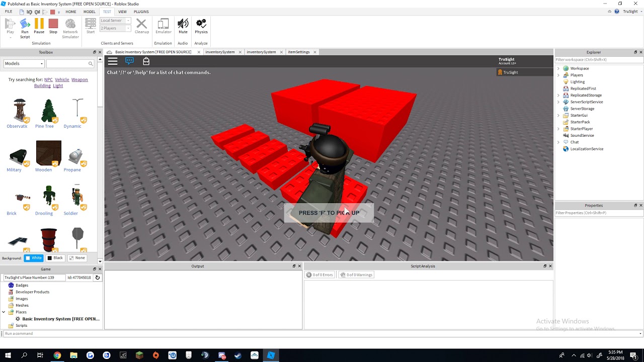Collapse the Places folder in Game panel

click(4, 312)
